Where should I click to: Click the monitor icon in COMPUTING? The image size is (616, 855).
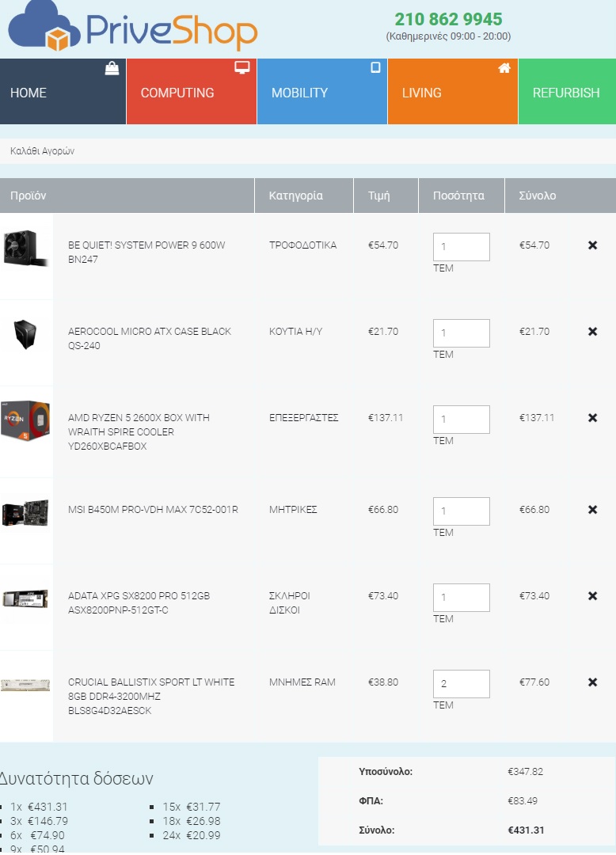[242, 67]
